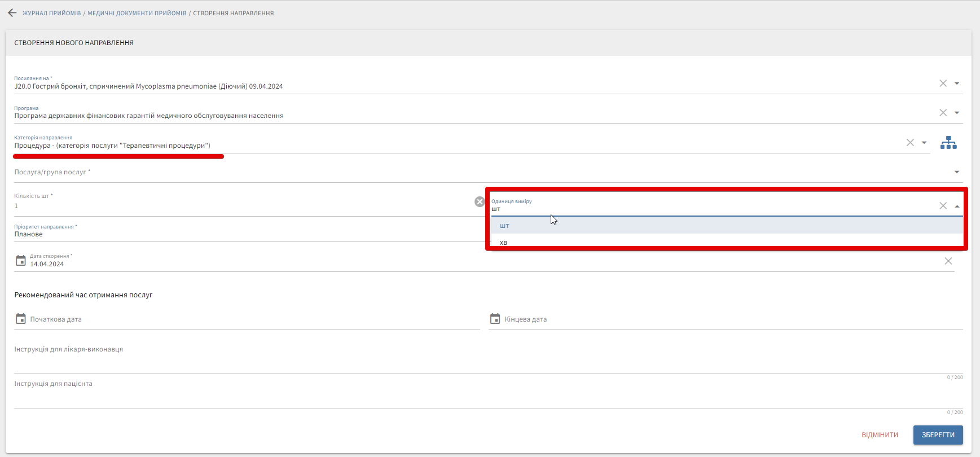
Task: Open calendar for 'Початкова дата'
Action: click(21, 319)
